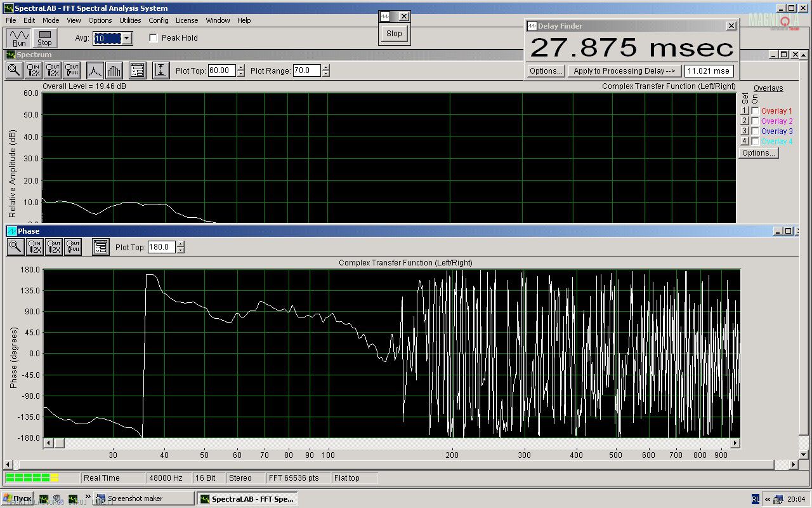Decrease Phase Plot Top with down arrow
Image resolution: width=812 pixels, height=508 pixels.
(181, 250)
